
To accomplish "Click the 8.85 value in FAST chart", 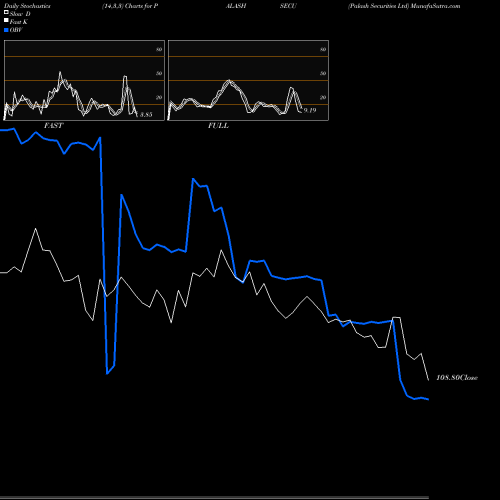I will [x=146, y=114].
